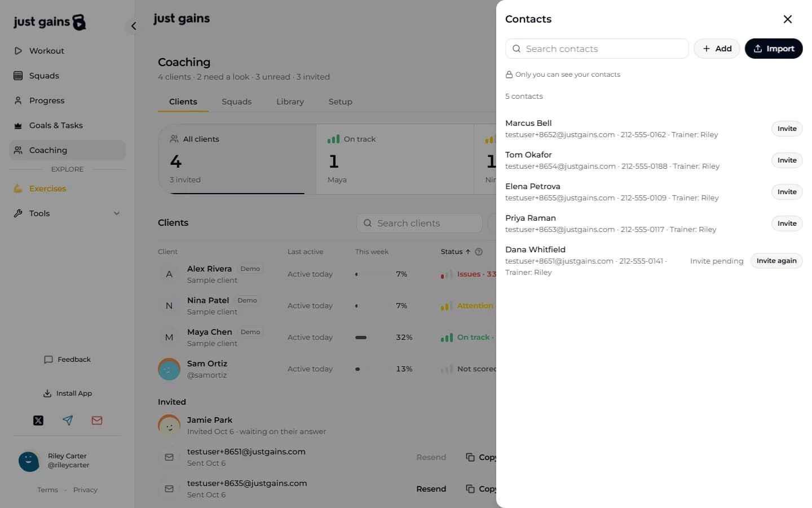Open the Workout page
The height and width of the screenshot is (508, 812).
tap(67, 51)
